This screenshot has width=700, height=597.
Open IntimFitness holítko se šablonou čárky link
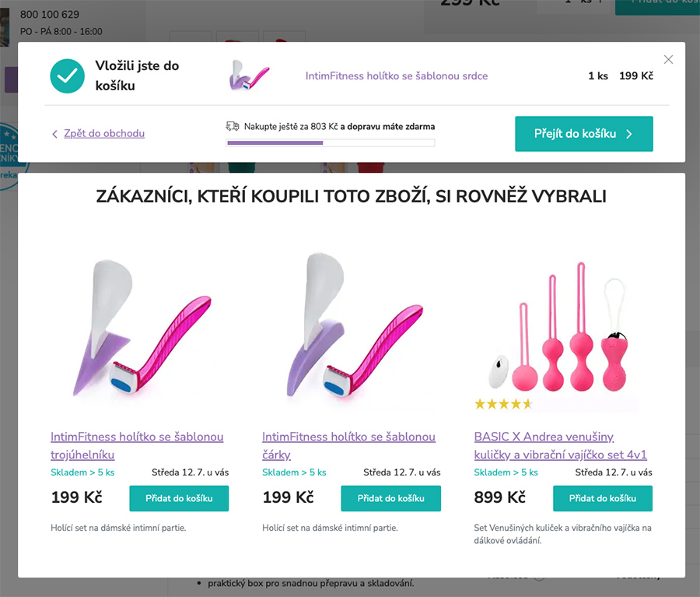[348, 445]
